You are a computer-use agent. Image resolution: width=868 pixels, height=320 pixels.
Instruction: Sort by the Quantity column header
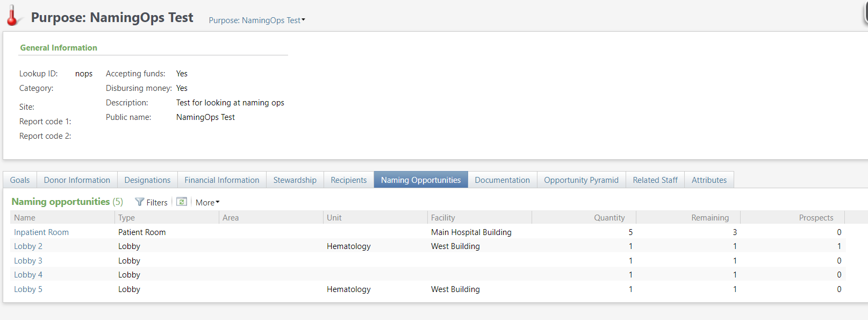coord(609,218)
